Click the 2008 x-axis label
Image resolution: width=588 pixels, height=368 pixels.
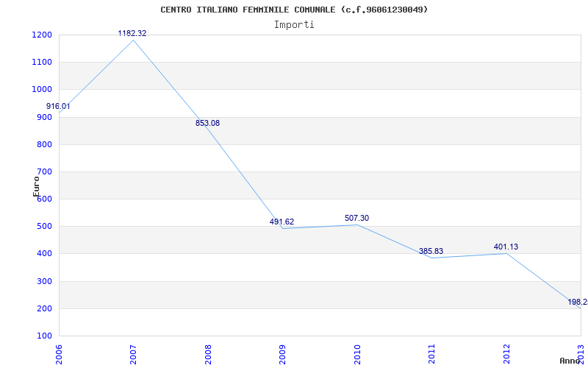tap(208, 354)
